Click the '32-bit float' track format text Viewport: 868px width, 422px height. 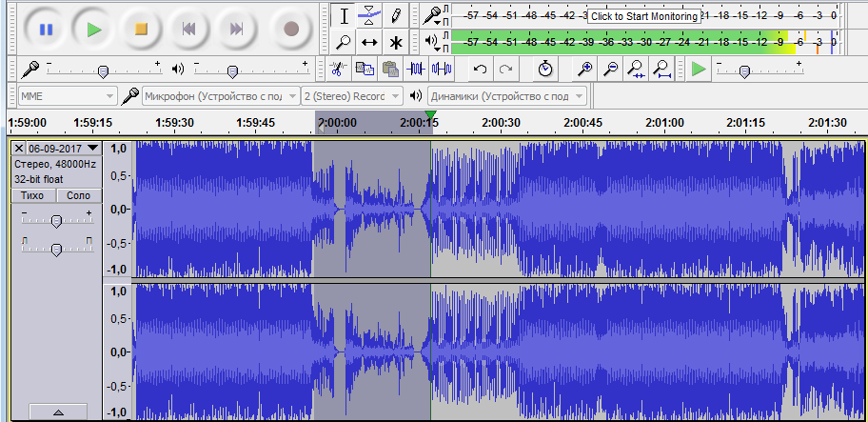[x=39, y=179]
